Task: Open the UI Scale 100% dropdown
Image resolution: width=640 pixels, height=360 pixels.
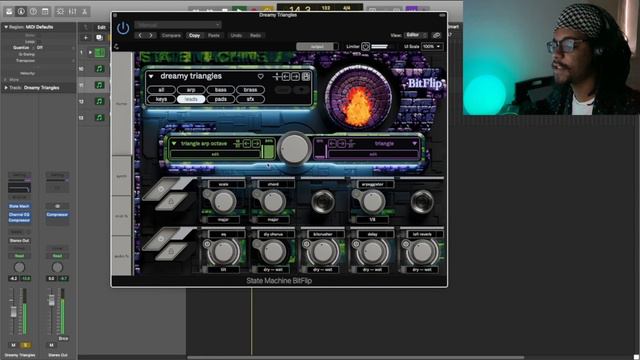Action: click(x=432, y=47)
